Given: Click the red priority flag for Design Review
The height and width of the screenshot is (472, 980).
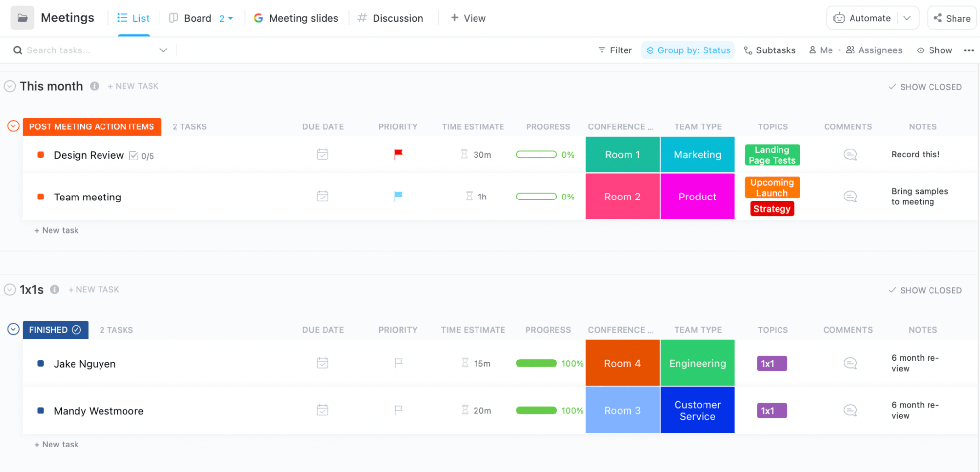Looking at the screenshot, I should 398,154.
